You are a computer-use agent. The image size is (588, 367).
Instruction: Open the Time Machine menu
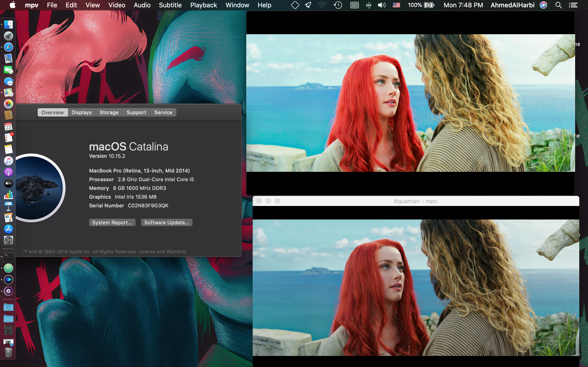coord(338,5)
